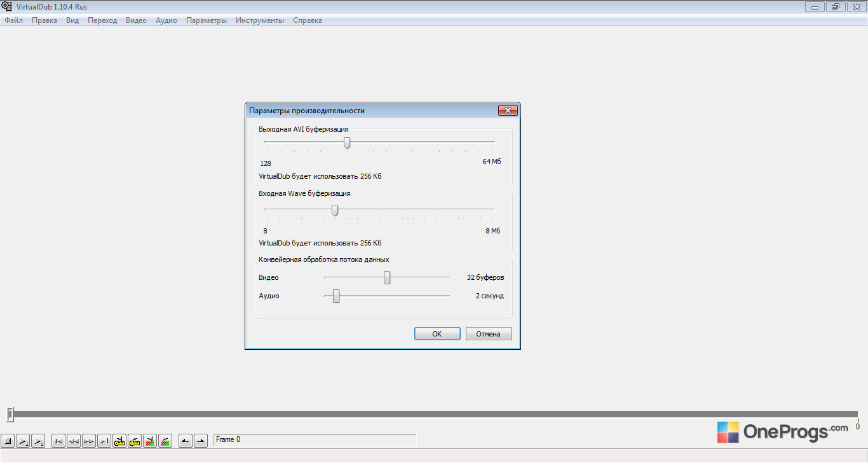Click the Входная Wave буферизация slider thumb
Screen dimensions: 868x463
[335, 211]
